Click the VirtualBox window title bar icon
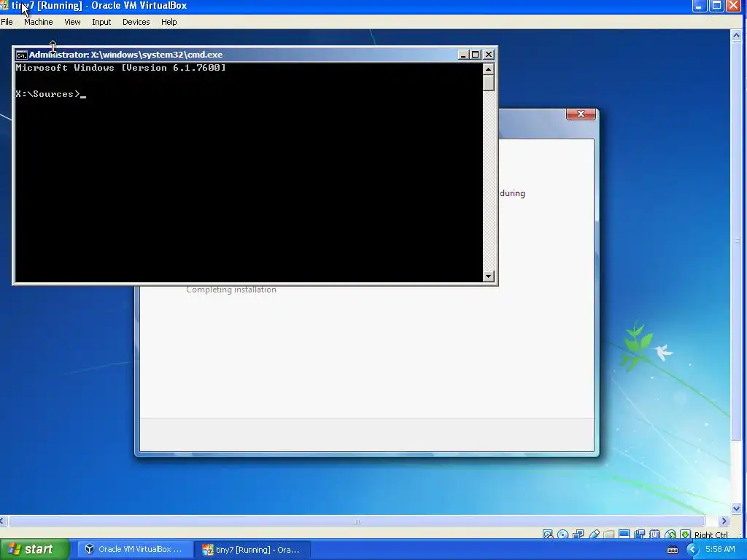 point(4,6)
